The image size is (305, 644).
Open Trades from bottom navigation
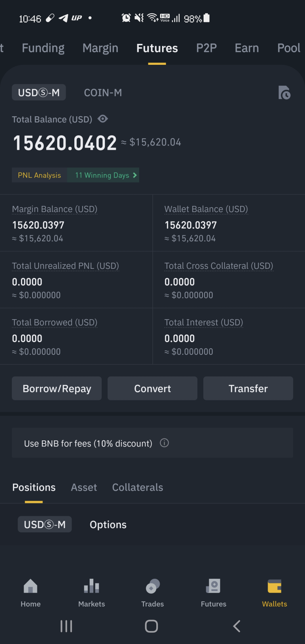[152, 593]
